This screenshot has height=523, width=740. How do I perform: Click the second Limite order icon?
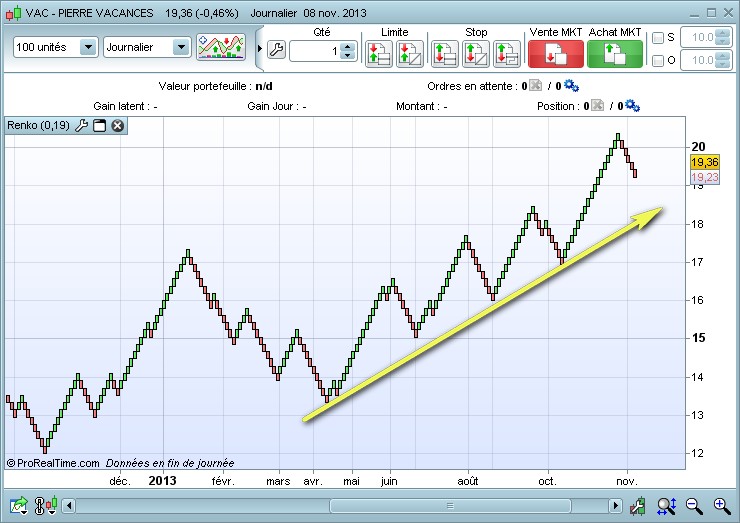point(410,54)
